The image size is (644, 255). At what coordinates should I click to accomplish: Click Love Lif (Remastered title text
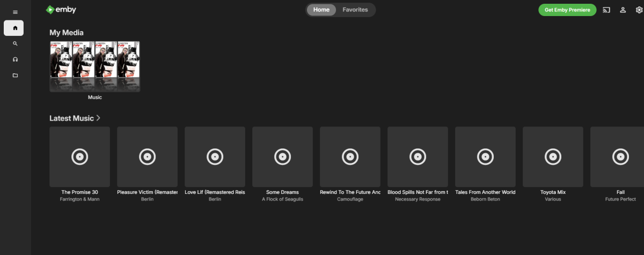point(215,192)
